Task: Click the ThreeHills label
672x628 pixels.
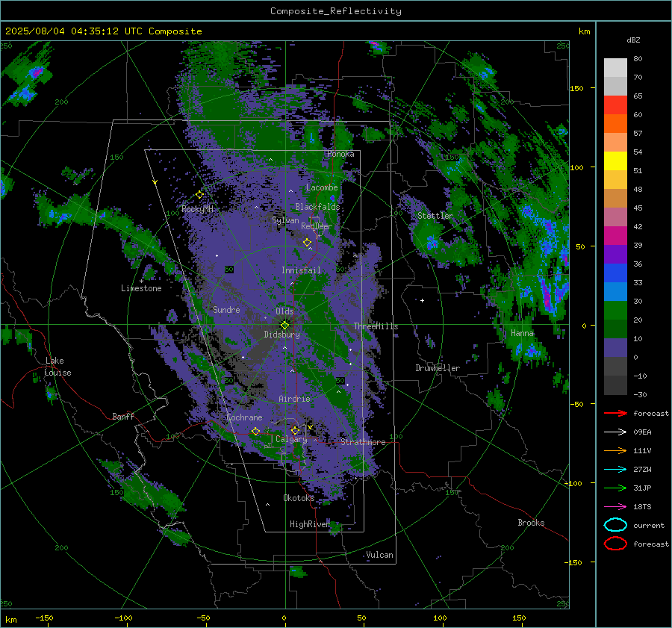Action: (x=376, y=326)
